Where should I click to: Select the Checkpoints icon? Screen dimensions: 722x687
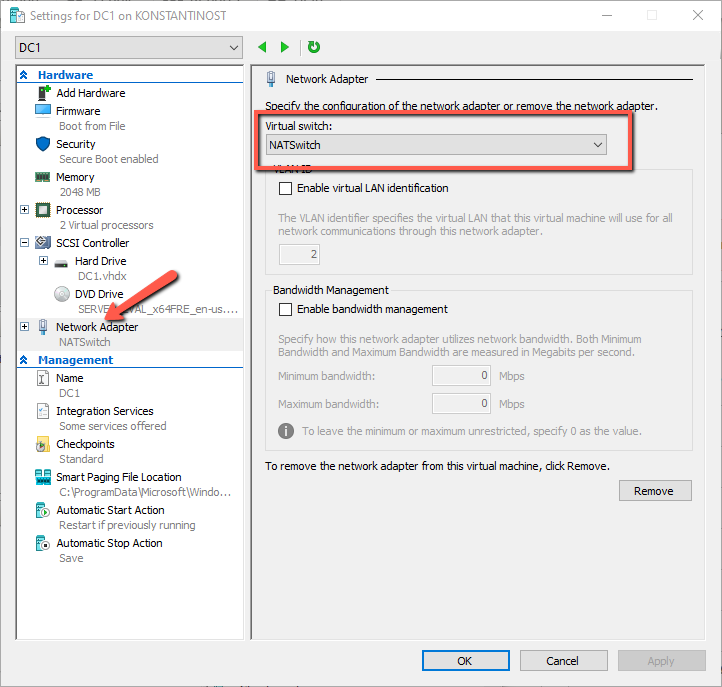tap(42, 444)
